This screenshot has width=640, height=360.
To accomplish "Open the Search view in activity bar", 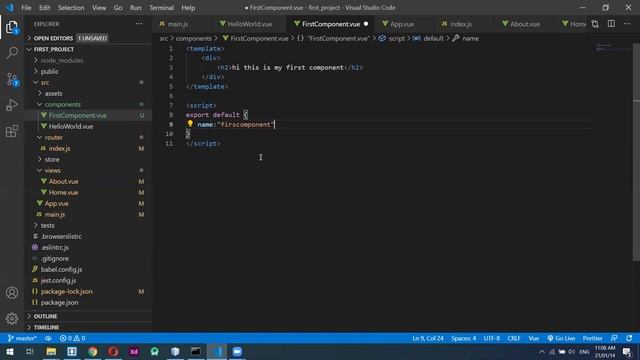I will 12,53.
